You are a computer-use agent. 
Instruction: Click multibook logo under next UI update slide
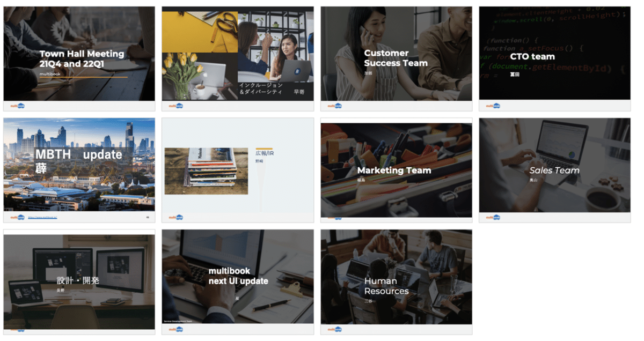tap(176, 329)
